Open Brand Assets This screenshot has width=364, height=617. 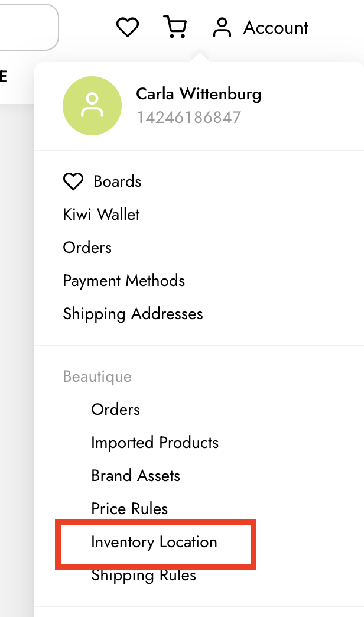[x=135, y=476]
